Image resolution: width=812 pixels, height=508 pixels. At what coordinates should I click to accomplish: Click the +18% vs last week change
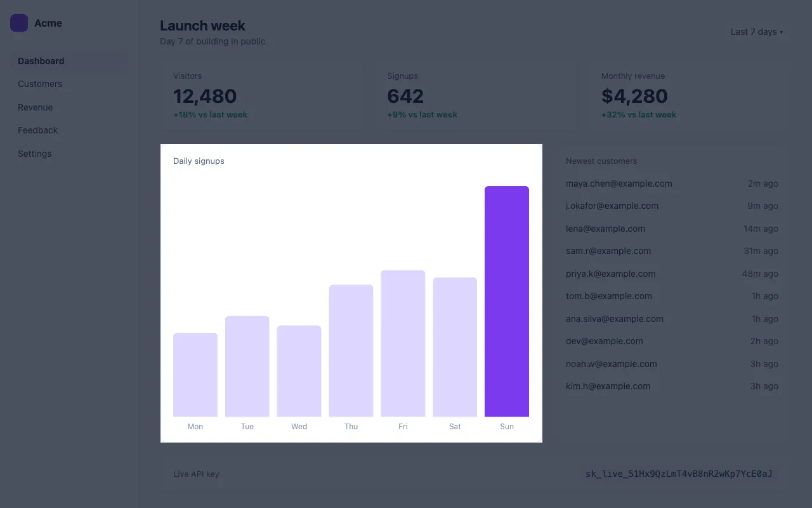[210, 115]
